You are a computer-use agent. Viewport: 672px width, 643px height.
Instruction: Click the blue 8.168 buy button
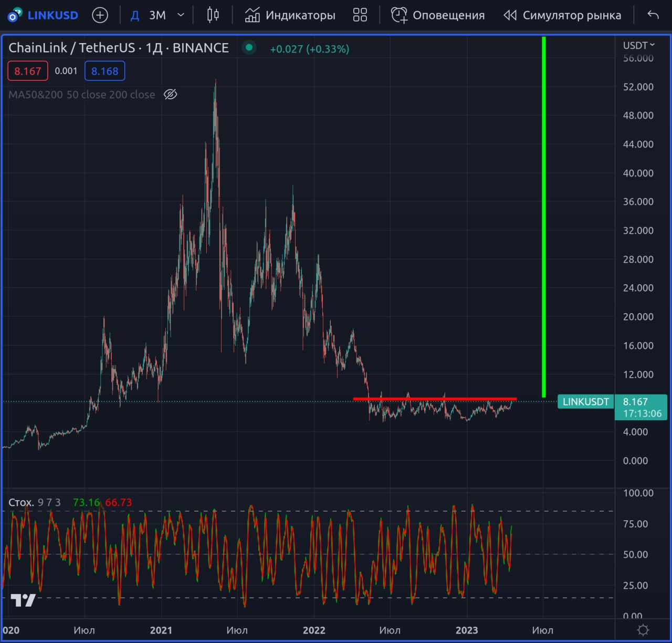click(105, 71)
